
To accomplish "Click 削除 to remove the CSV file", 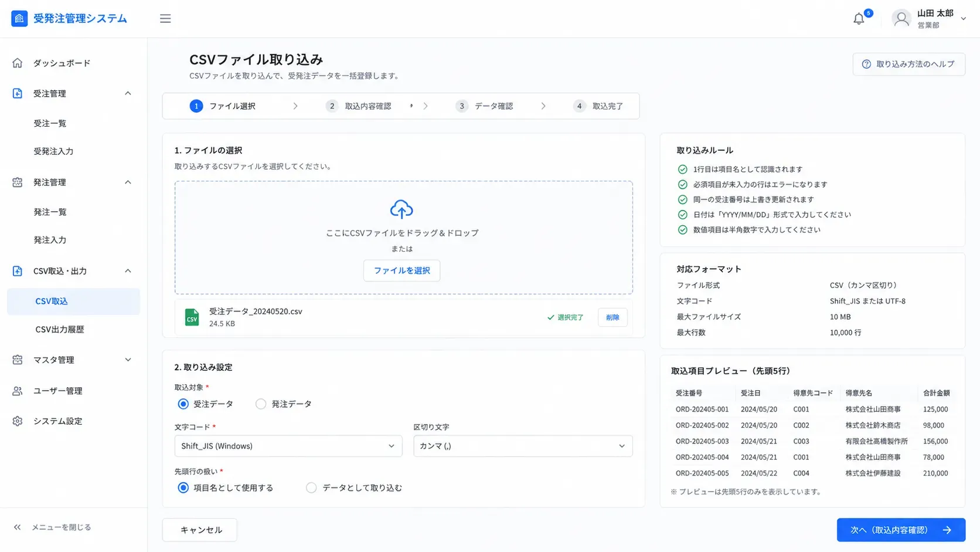I will (612, 317).
